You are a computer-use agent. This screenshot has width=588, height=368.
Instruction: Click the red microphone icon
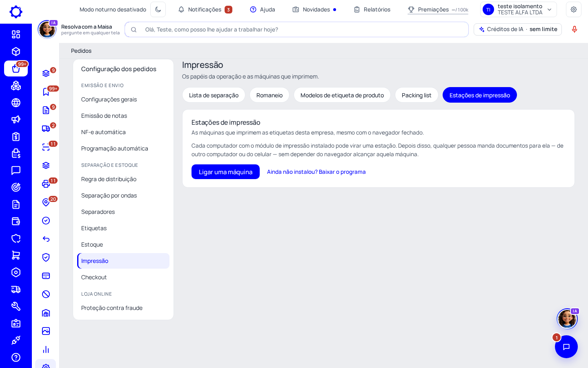pos(575,29)
